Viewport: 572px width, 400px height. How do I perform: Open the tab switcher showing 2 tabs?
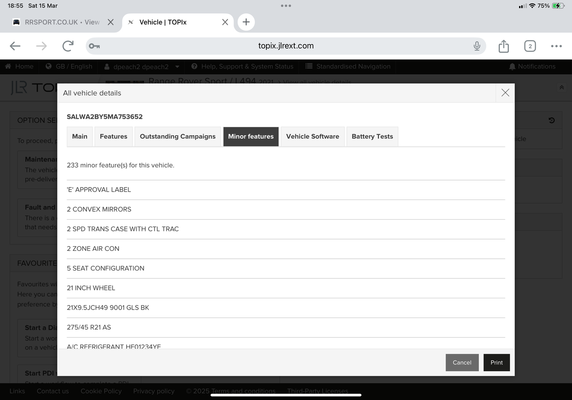[530, 46]
